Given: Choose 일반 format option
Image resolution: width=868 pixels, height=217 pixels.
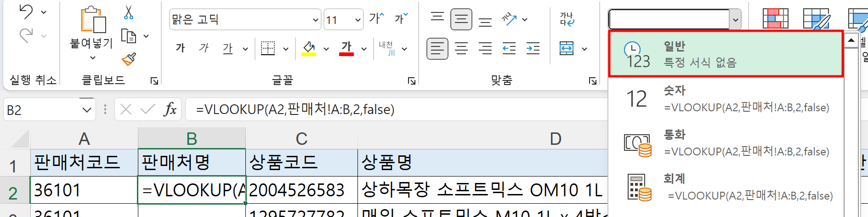Looking at the screenshot, I should [726, 54].
